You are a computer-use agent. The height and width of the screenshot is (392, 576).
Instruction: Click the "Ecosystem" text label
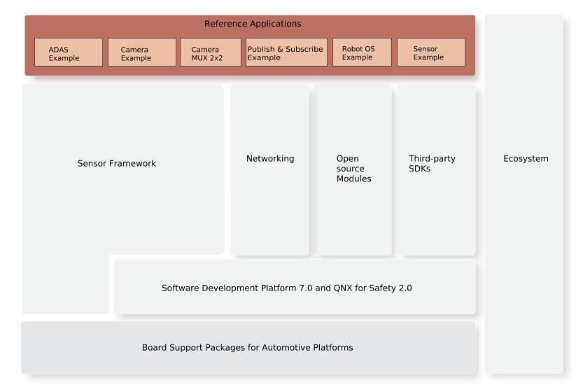[526, 159]
